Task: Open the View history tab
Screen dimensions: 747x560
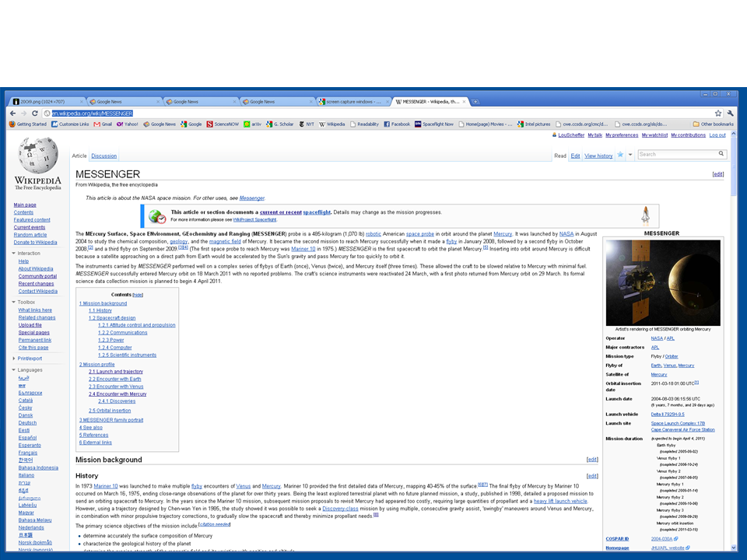Action: 598,156
